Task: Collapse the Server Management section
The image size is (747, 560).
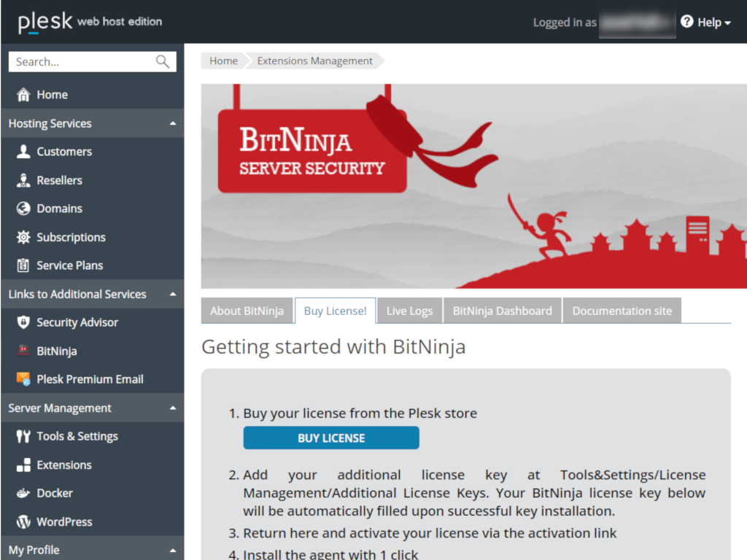Action: 173,408
